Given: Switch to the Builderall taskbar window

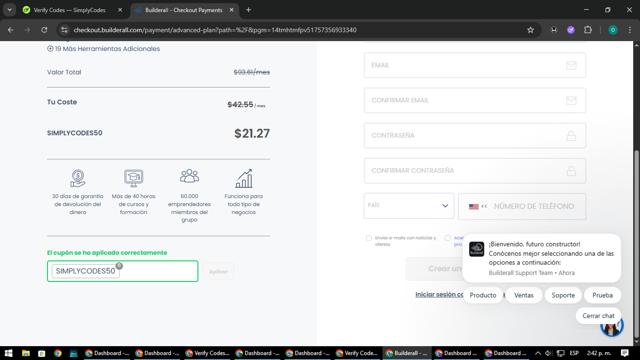Looking at the screenshot, I should tap(407, 353).
